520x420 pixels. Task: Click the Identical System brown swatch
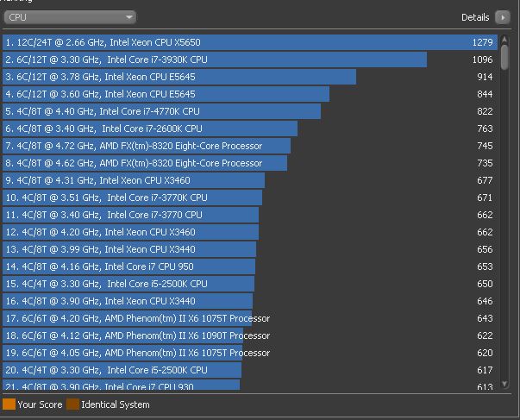click(72, 404)
